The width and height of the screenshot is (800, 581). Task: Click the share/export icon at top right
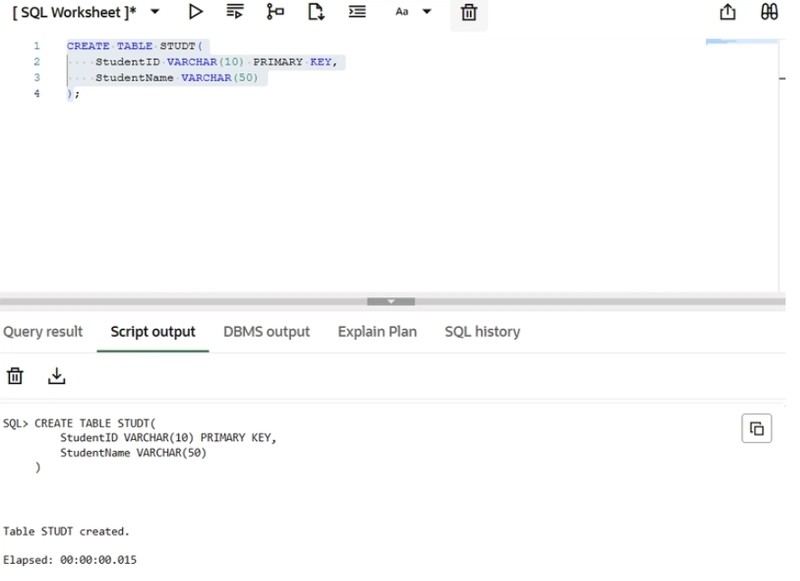click(x=728, y=12)
